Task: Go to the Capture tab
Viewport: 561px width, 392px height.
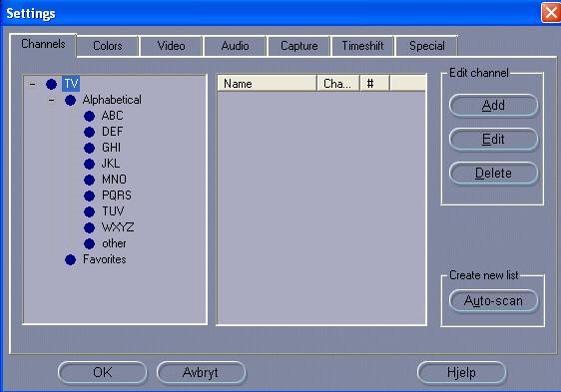Action: point(299,46)
